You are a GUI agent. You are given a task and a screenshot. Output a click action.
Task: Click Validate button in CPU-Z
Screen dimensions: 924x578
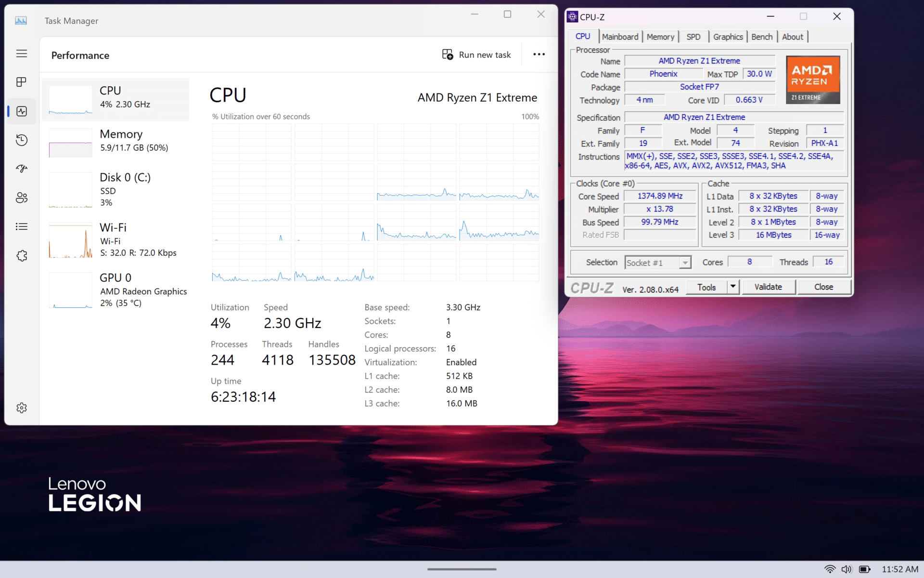tap(768, 287)
